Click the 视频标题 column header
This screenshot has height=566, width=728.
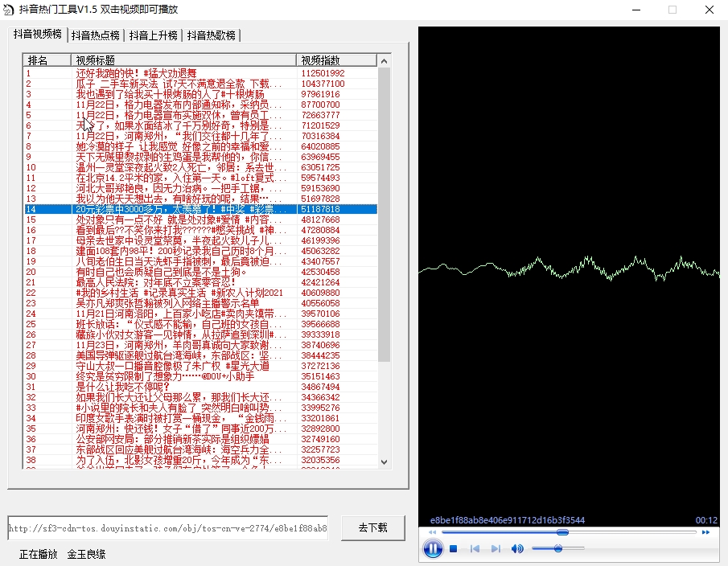tap(184, 60)
